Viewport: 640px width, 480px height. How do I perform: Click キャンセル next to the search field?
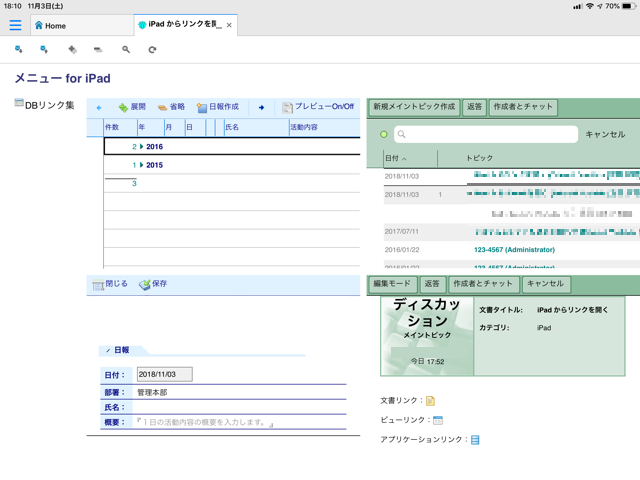pos(605,134)
